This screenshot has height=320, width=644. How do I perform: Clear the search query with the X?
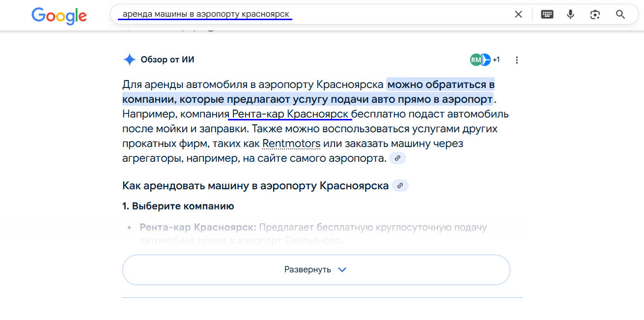tap(518, 15)
